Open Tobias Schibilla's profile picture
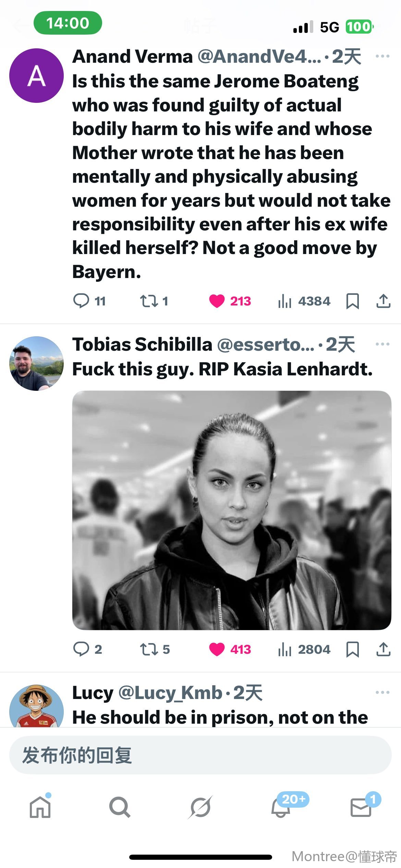Screen dimensions: 401x868 tap(36, 363)
